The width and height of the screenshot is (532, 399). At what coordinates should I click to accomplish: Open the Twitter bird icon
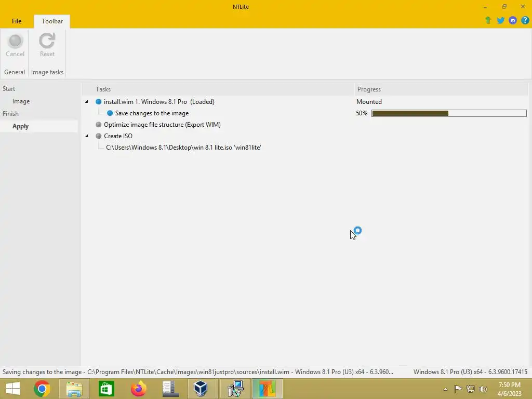tap(500, 20)
